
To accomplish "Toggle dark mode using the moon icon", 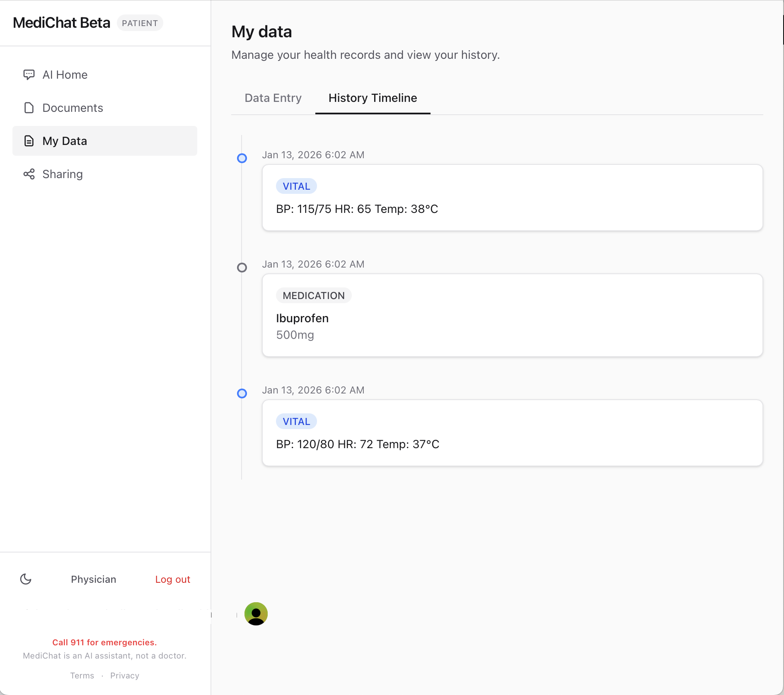I will (26, 579).
